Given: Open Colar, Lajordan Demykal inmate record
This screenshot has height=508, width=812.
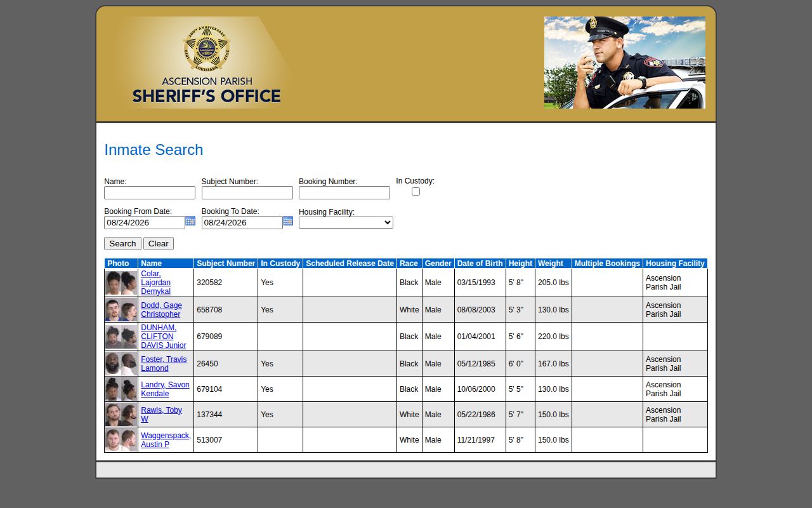Looking at the screenshot, I should [x=156, y=283].
